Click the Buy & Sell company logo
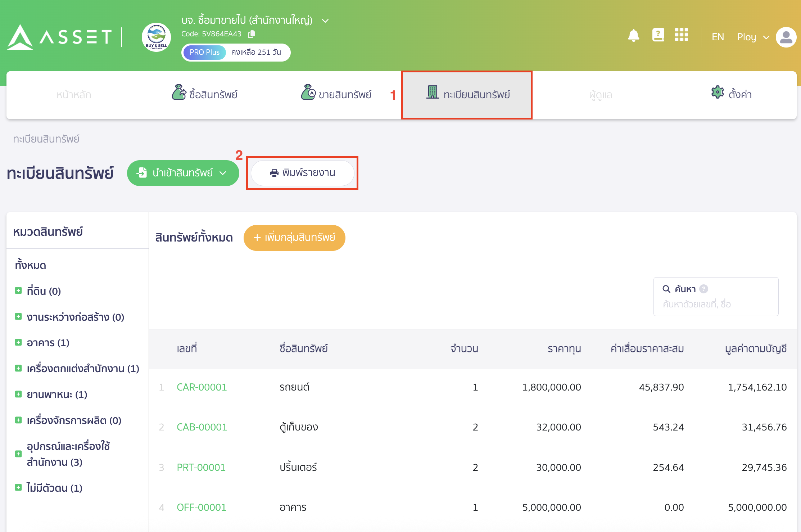The width and height of the screenshot is (801, 532). tap(156, 37)
